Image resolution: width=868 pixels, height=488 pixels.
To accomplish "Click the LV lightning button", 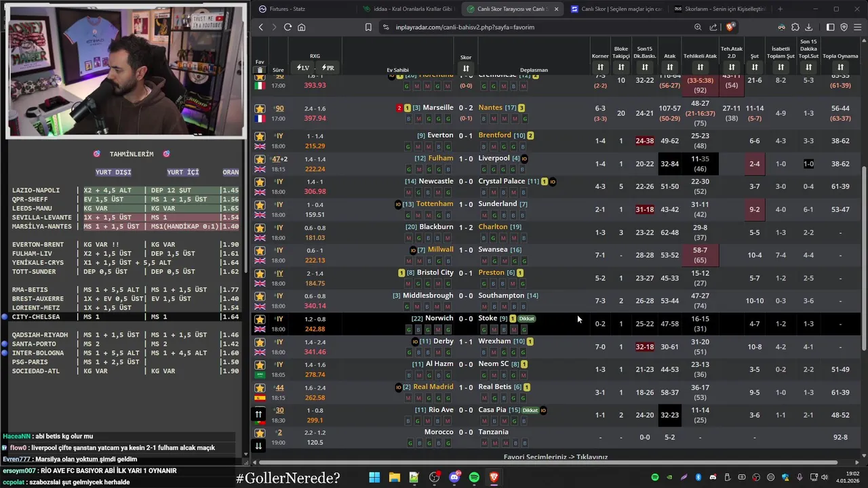I will point(303,68).
